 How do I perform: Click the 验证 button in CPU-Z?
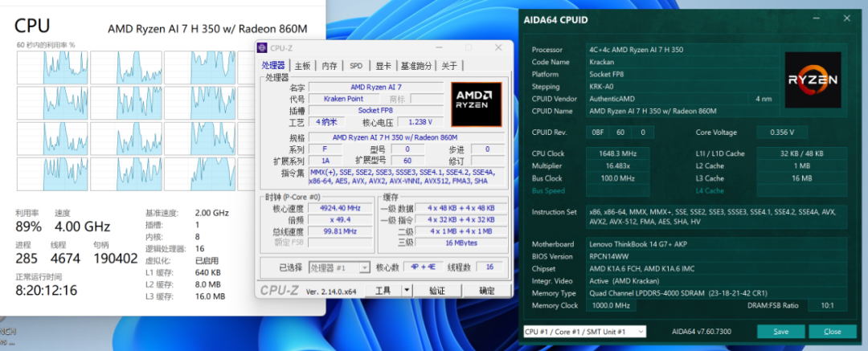pos(437,291)
